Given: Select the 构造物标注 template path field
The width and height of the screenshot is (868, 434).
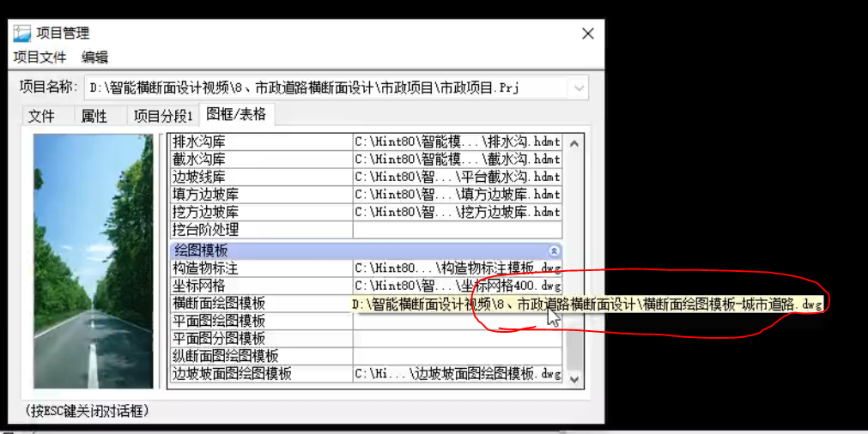Looking at the screenshot, I should coord(457,268).
